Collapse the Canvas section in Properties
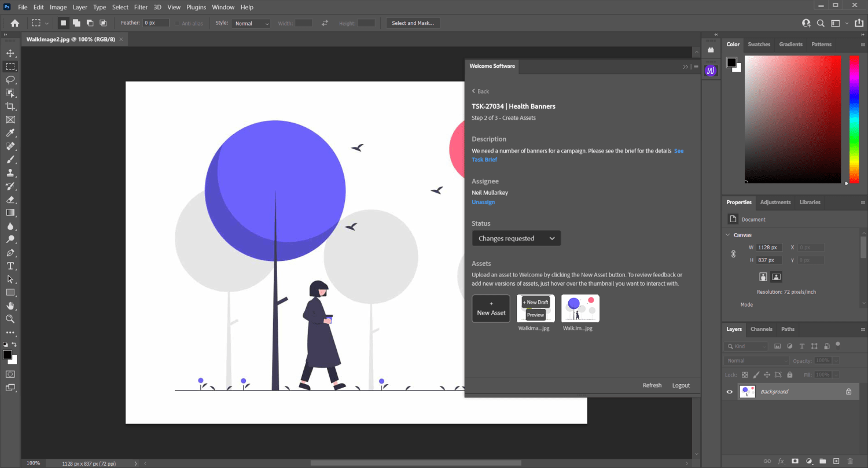Image resolution: width=868 pixels, height=468 pixels. (728, 234)
